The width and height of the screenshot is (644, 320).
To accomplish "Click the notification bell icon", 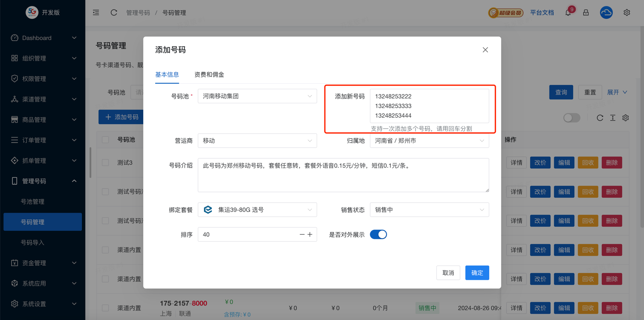I will 568,13.
